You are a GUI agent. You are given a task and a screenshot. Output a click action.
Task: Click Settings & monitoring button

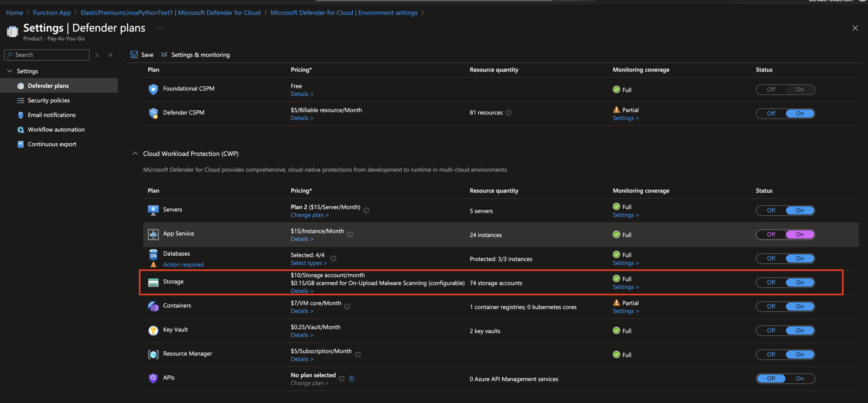(196, 54)
